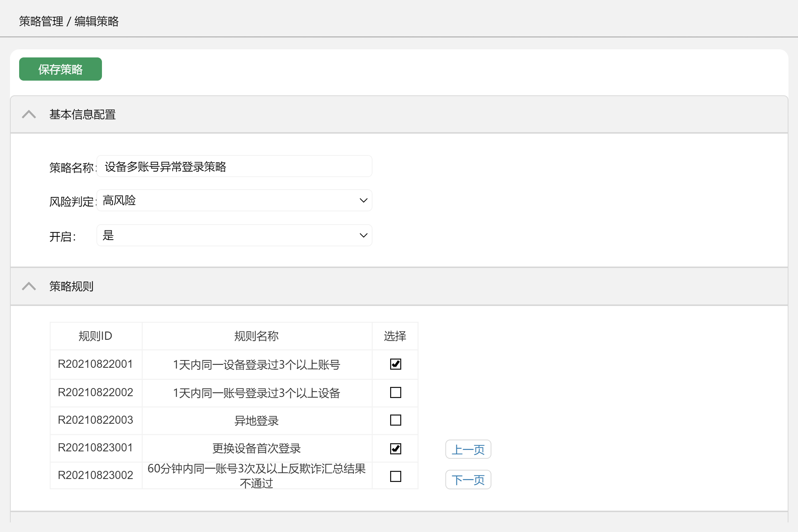Screen dimensions: 798x532
Task: Select cell R20210823002
Action: pyautogui.click(x=95, y=475)
